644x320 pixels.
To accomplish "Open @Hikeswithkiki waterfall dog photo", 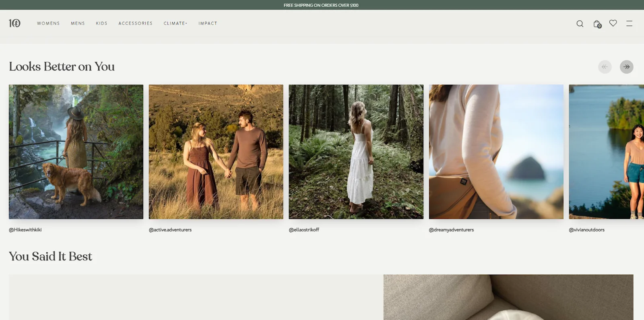I will 76,152.
